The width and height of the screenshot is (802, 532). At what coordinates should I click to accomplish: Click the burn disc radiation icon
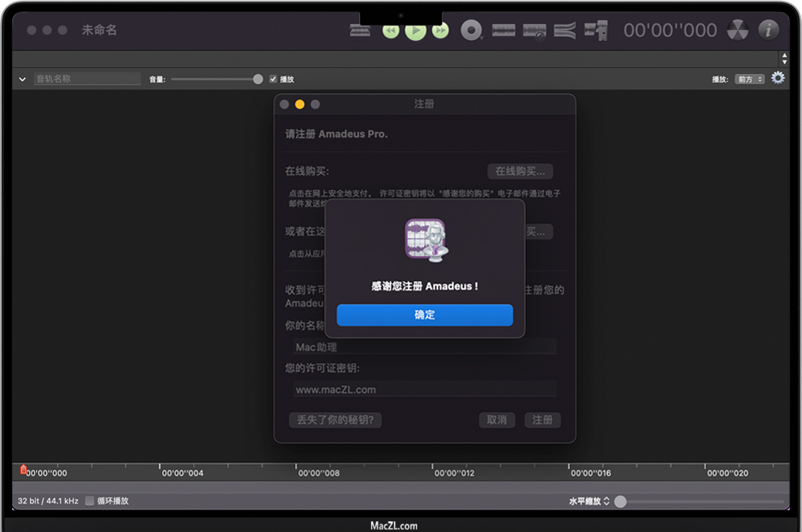click(737, 30)
